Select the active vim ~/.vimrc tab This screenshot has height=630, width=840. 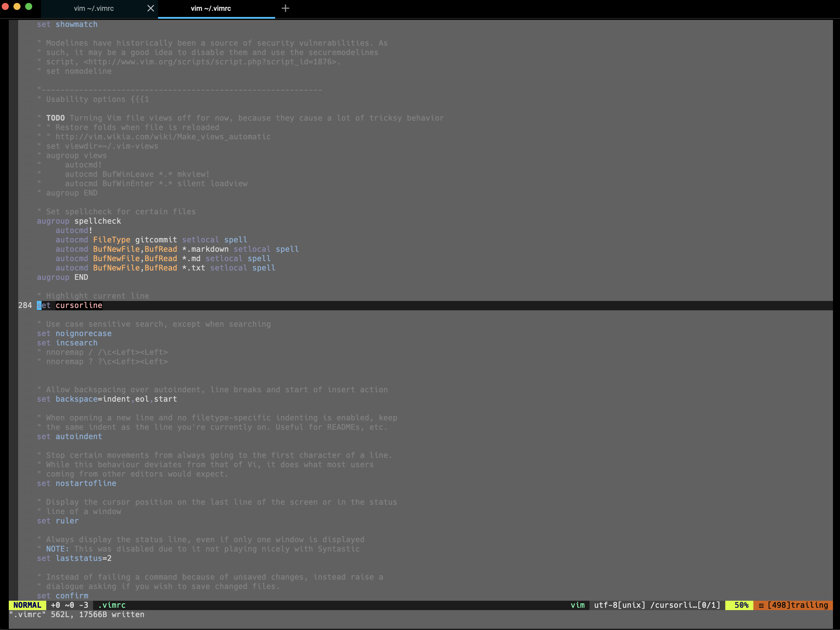coord(211,8)
